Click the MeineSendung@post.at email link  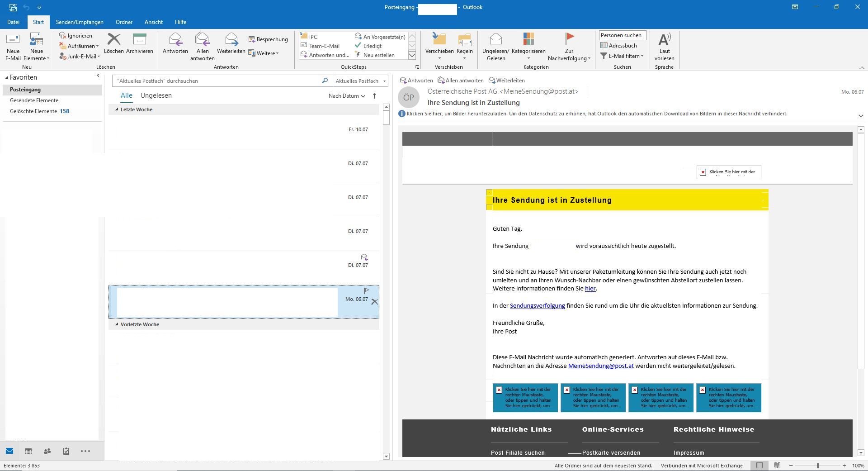coord(601,366)
